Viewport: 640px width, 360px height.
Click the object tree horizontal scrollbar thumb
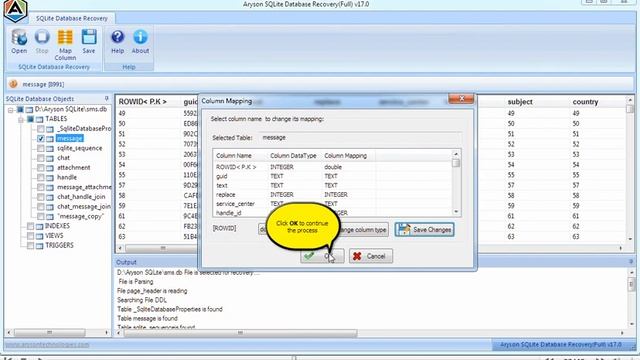click(x=49, y=333)
